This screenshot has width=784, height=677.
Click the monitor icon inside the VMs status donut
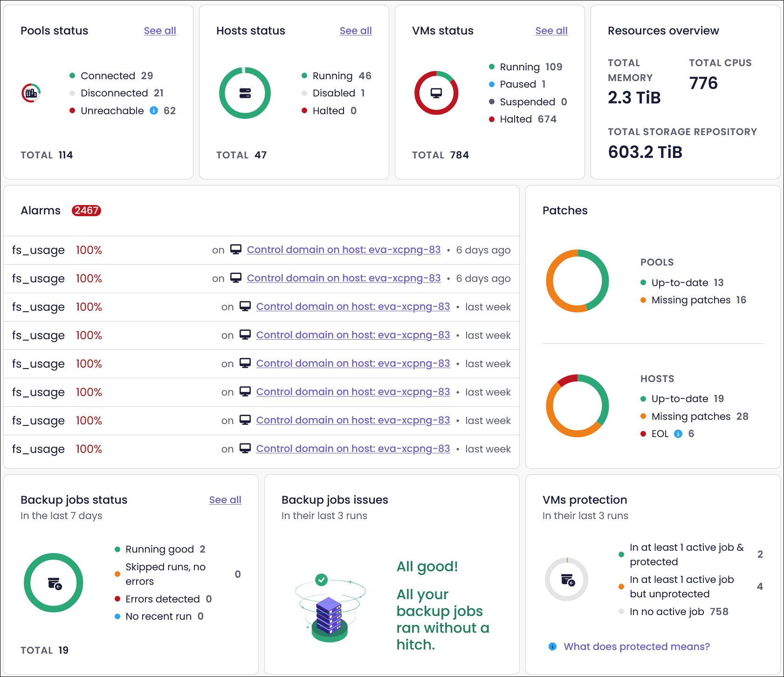[x=436, y=93]
